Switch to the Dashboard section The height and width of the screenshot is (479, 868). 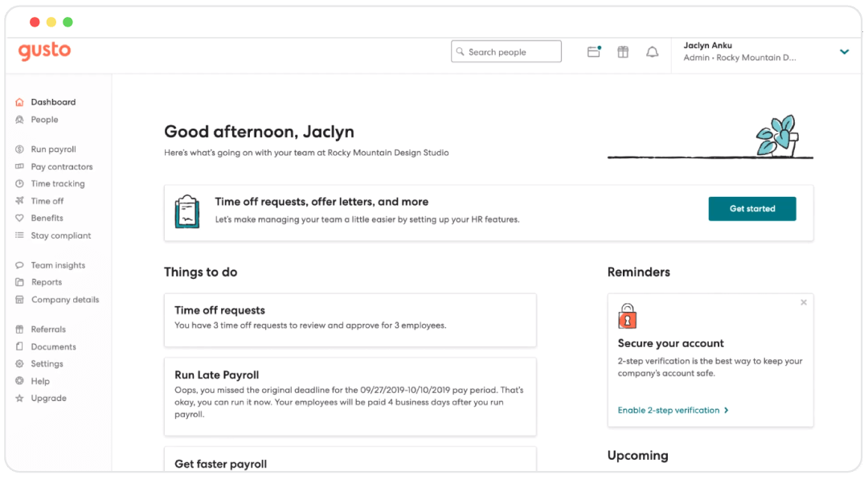click(x=53, y=102)
